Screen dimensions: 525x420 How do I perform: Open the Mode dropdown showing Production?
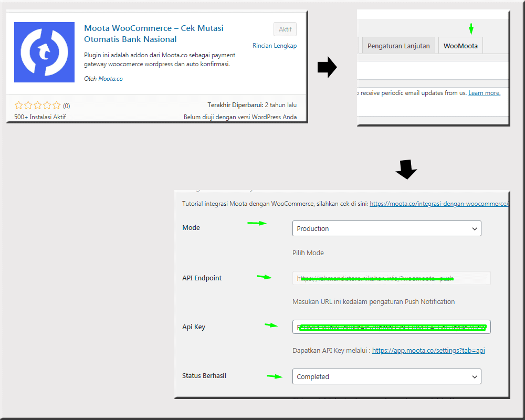click(386, 228)
